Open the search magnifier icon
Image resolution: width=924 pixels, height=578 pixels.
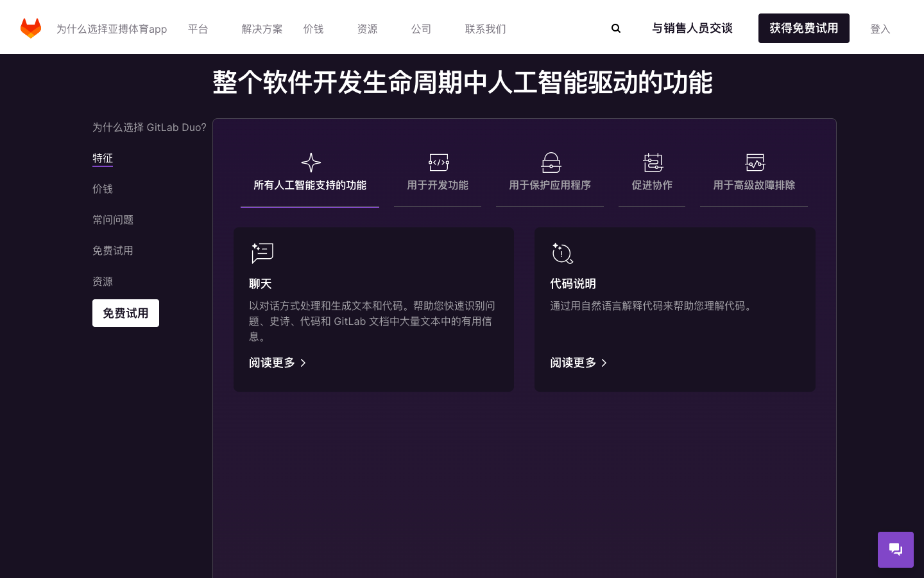[x=616, y=28]
